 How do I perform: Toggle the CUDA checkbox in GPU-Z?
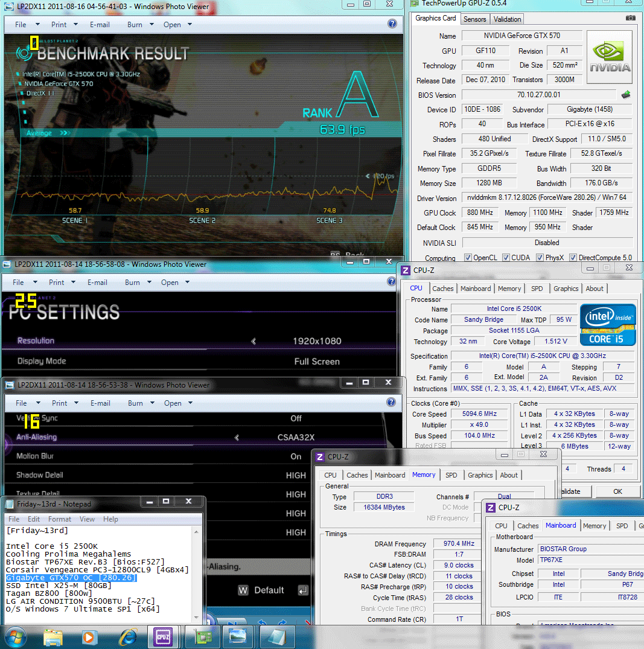click(506, 257)
